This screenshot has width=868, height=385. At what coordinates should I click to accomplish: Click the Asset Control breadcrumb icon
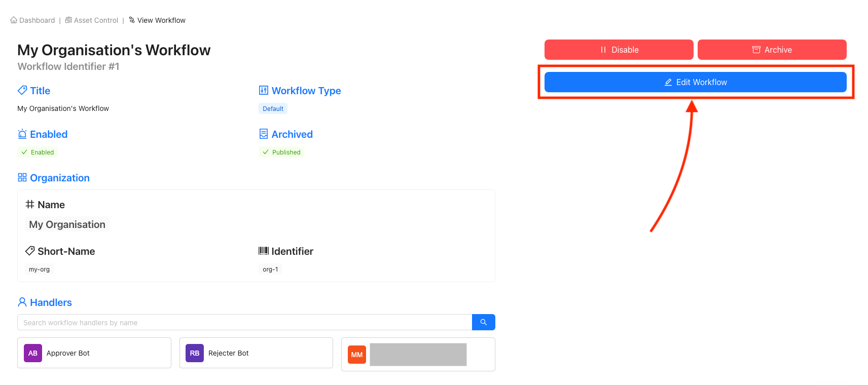[x=68, y=20]
